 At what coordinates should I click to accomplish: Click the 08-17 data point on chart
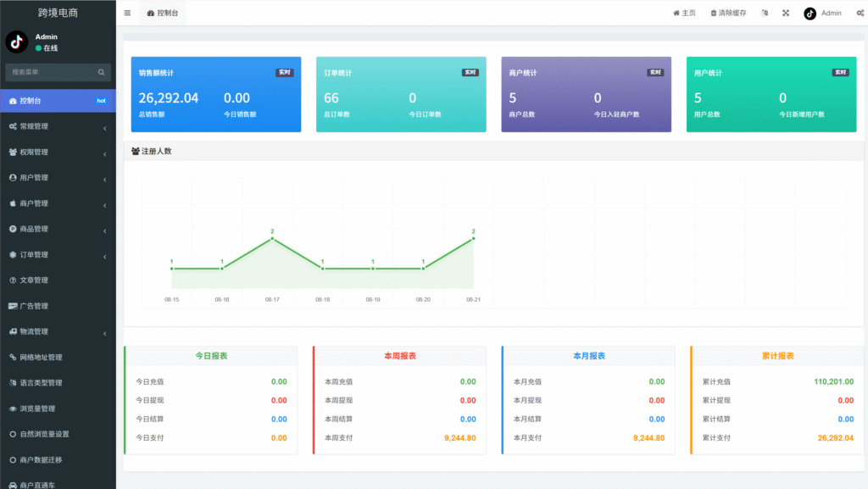coord(272,239)
